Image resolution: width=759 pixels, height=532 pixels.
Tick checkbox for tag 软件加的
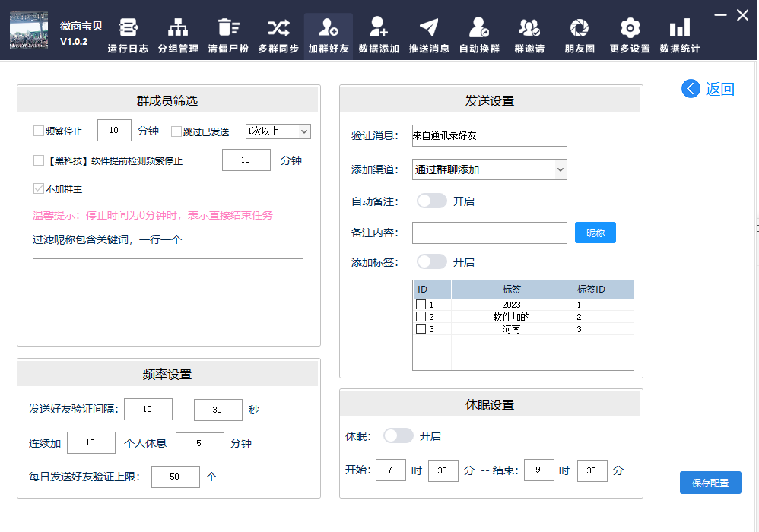421,317
